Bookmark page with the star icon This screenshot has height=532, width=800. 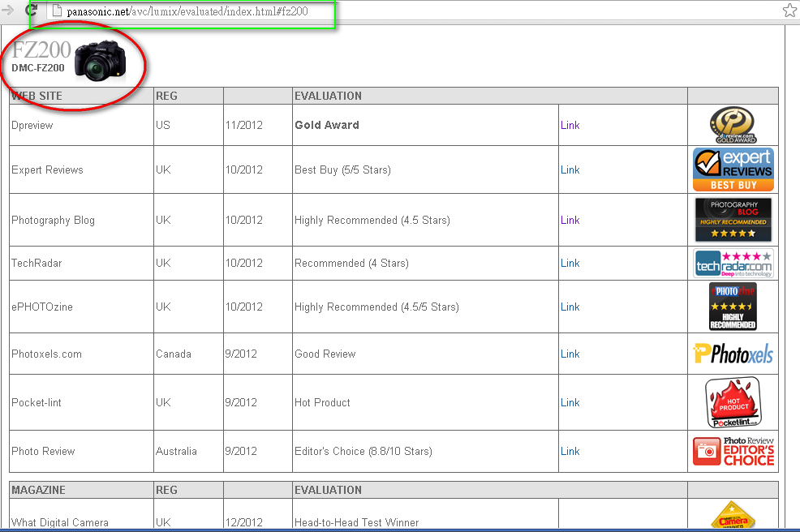click(789, 11)
